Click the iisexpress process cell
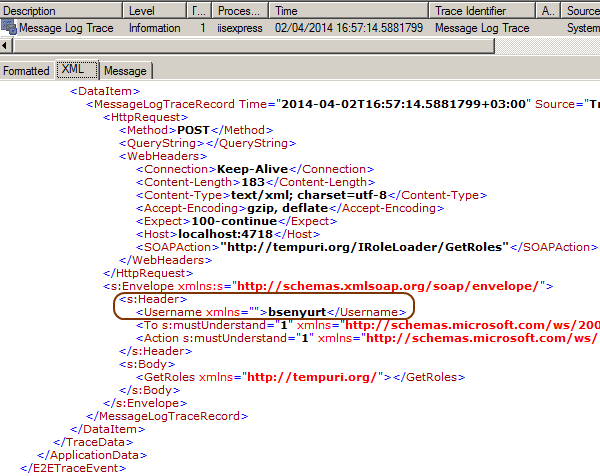 [241, 29]
